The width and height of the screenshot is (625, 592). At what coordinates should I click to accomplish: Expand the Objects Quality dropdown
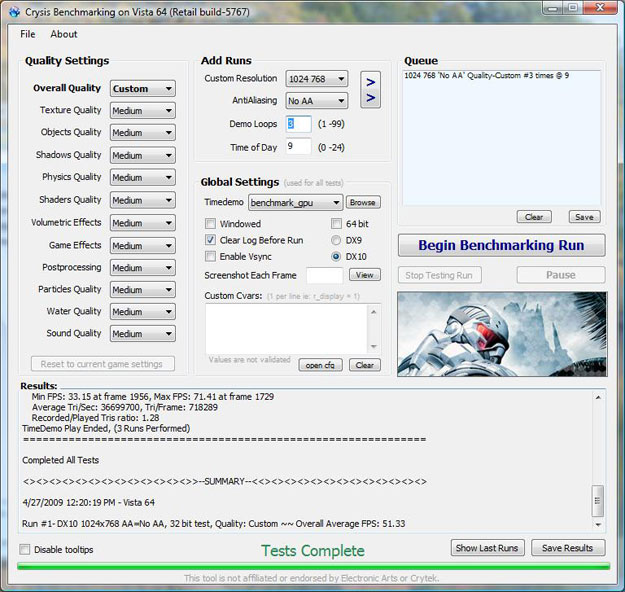(143, 132)
